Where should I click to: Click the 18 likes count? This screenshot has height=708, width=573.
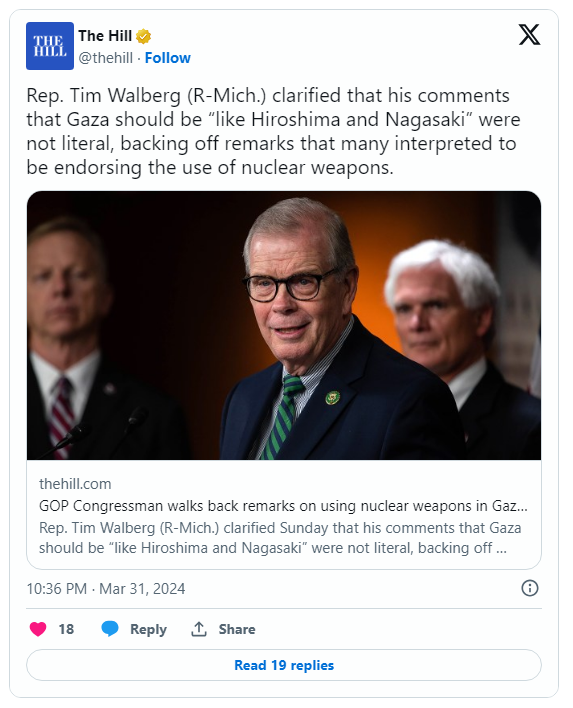pyautogui.click(x=66, y=629)
